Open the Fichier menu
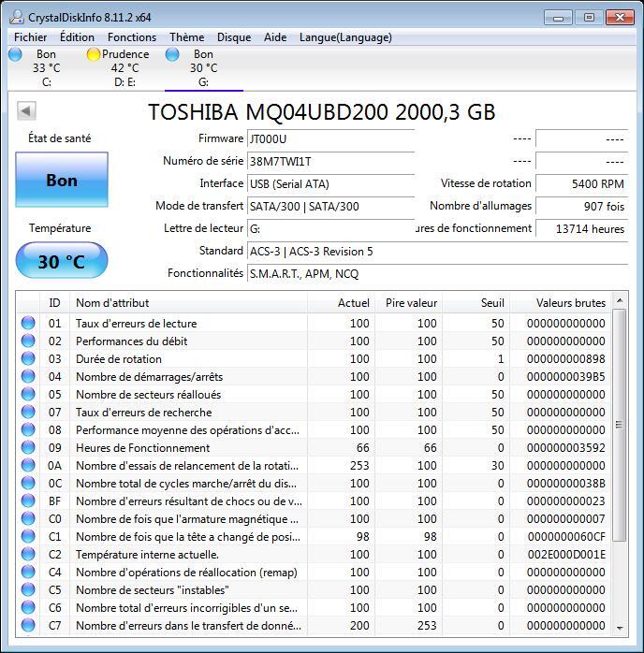644x653 pixels. pyautogui.click(x=30, y=37)
